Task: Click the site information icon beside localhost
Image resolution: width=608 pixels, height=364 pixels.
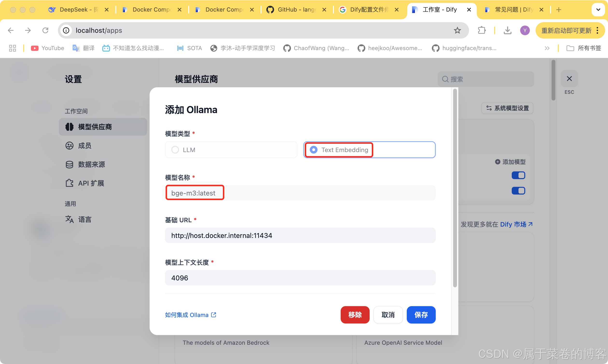Action: pyautogui.click(x=66, y=30)
